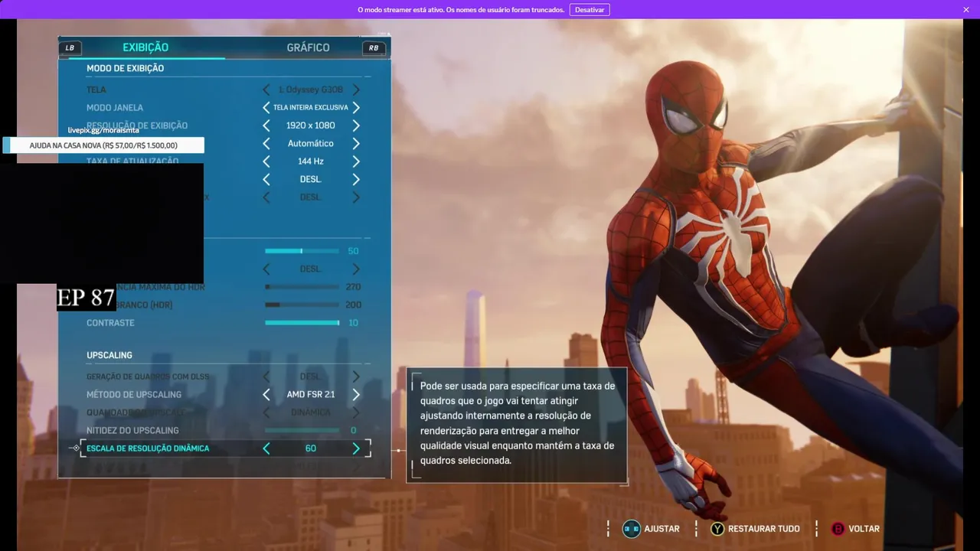Click right arrow beside AMD FSR 2.1
The height and width of the screenshot is (551, 980).
[356, 395]
